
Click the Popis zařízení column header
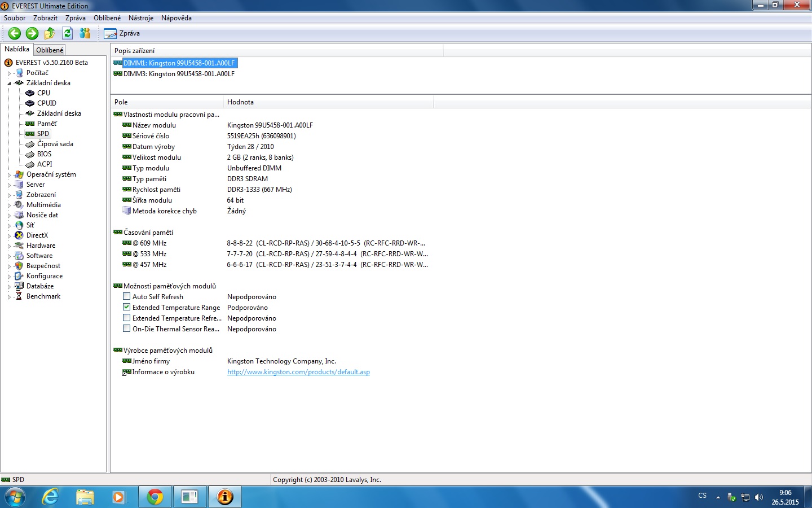[276, 51]
